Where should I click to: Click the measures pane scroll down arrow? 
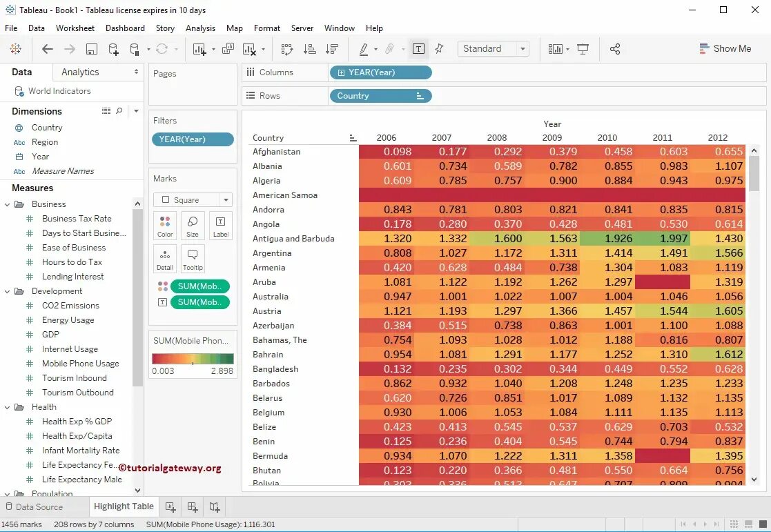[137, 490]
